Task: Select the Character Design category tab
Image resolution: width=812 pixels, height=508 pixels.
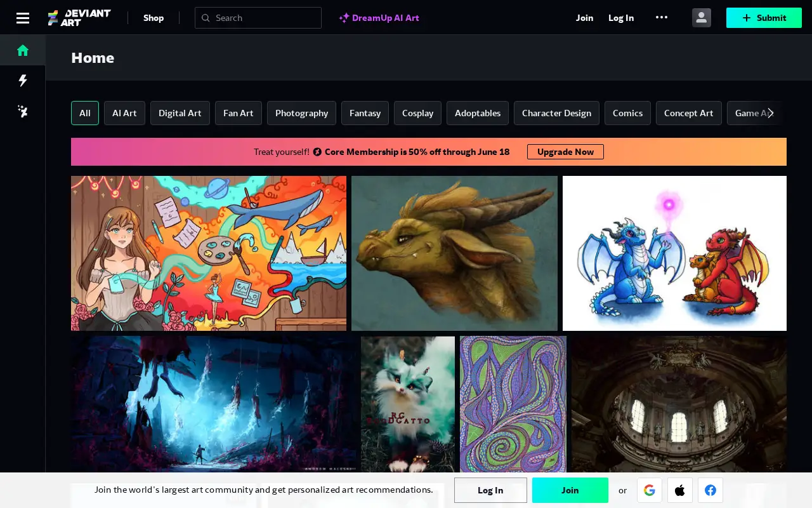Action: click(556, 113)
